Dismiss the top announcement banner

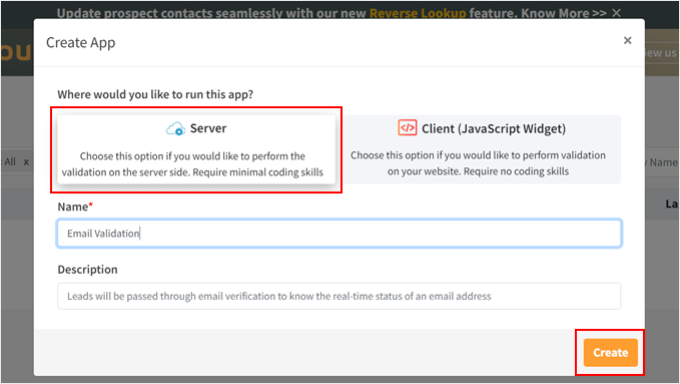pos(616,13)
